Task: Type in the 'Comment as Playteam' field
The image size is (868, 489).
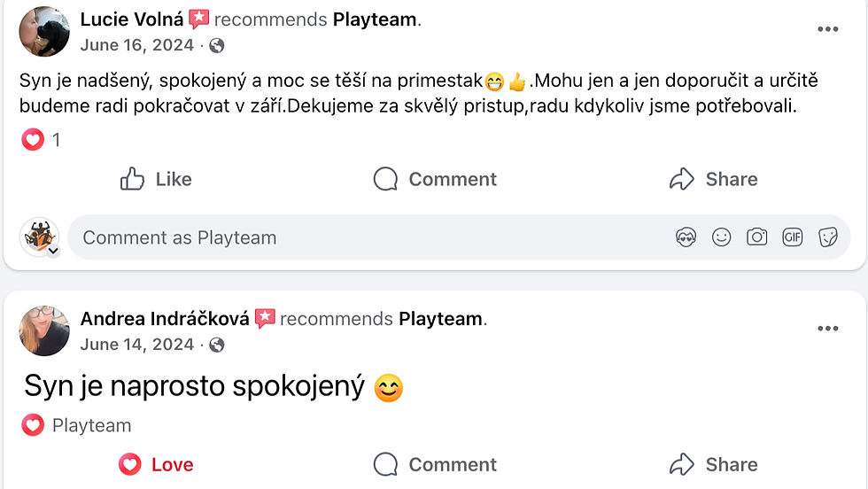Action: point(354,237)
